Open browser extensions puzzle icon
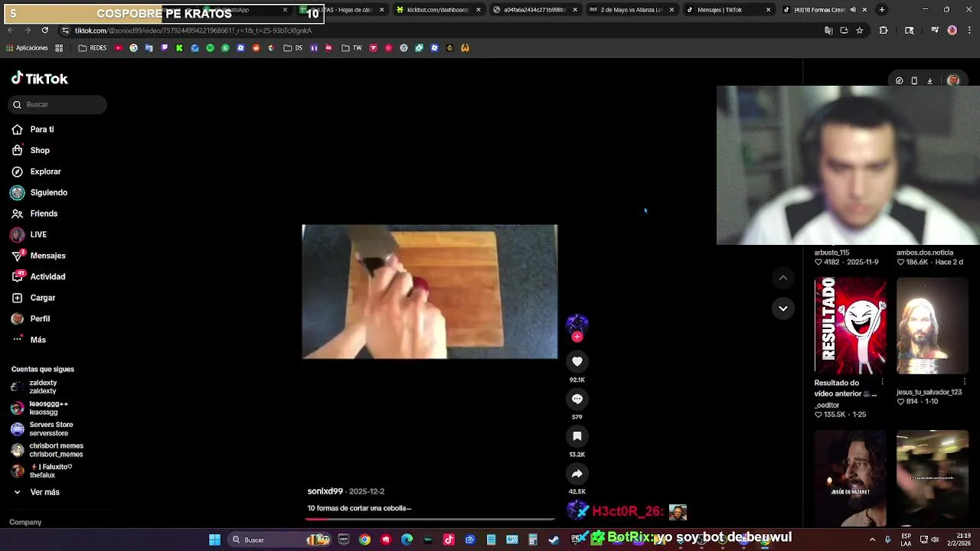The height and width of the screenshot is (551, 980). (x=884, y=31)
